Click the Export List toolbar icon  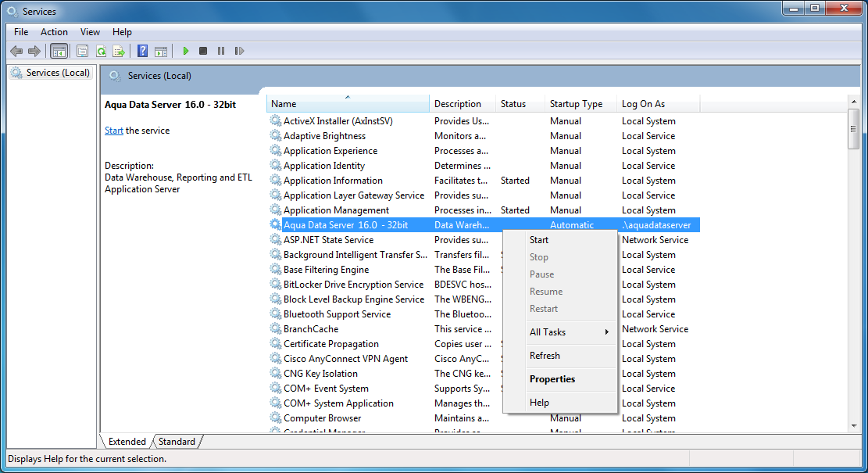pos(119,51)
